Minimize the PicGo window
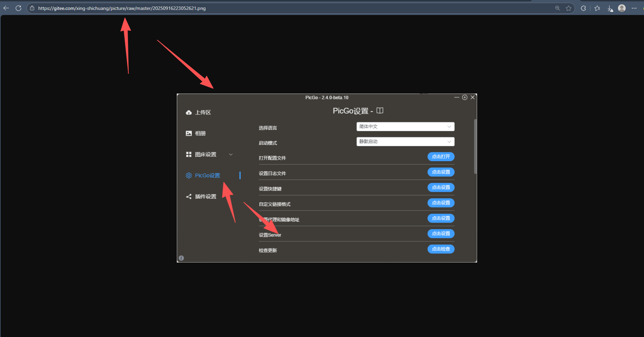 (x=457, y=97)
